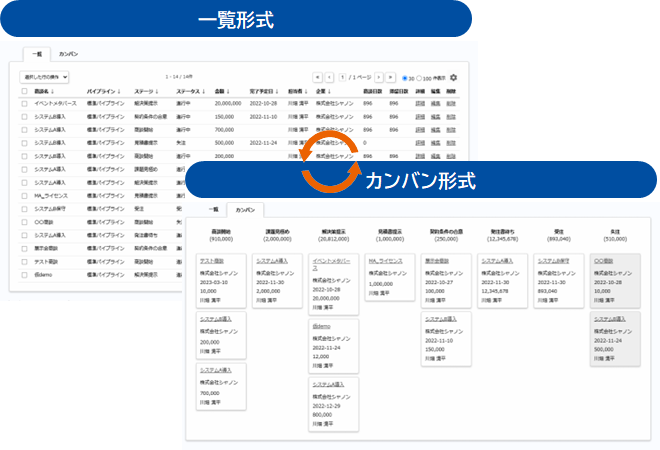Tick the select-all checkbox in table header
The height and width of the screenshot is (450, 660).
[x=24, y=91]
